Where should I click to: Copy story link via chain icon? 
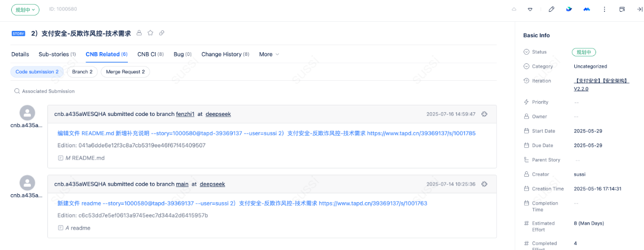tap(162, 33)
